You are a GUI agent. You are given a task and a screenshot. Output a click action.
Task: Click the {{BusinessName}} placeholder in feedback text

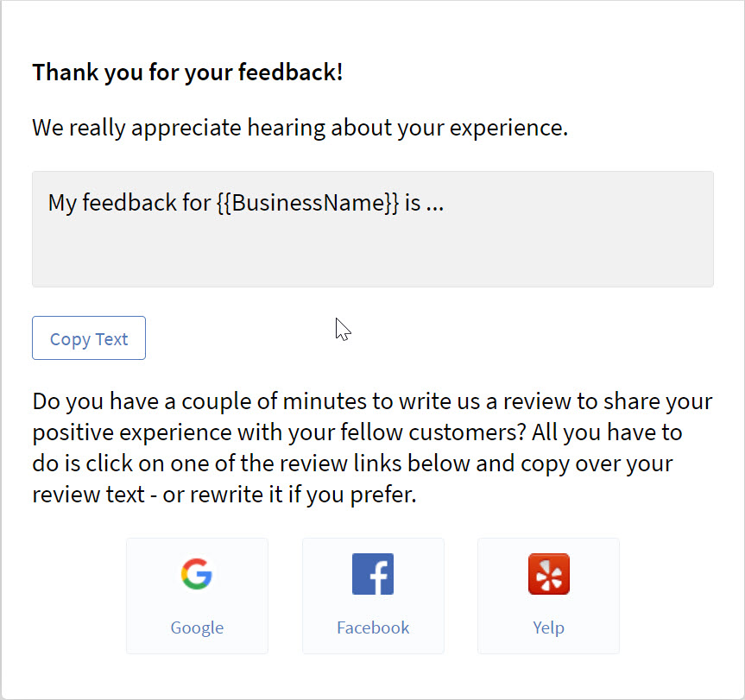click(308, 203)
